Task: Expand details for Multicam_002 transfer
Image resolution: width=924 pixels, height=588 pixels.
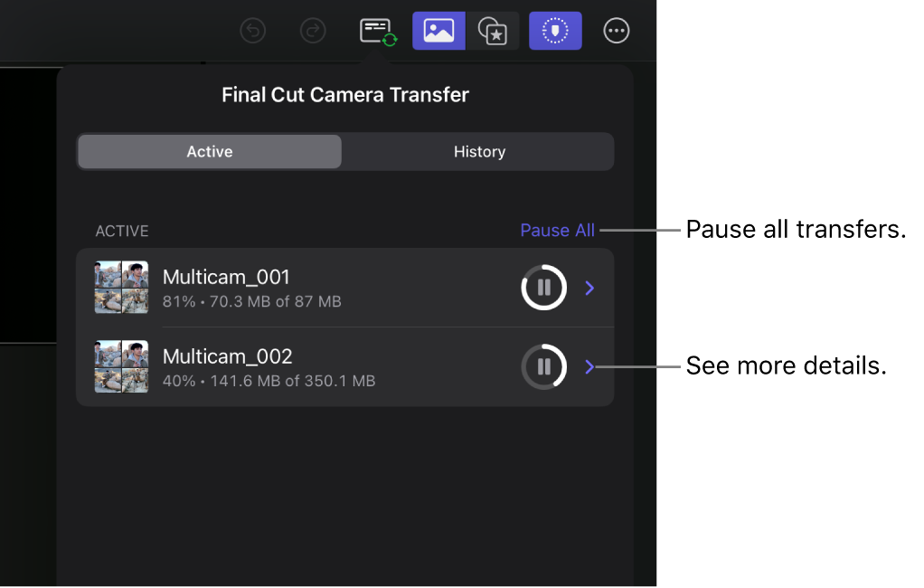Action: (589, 366)
